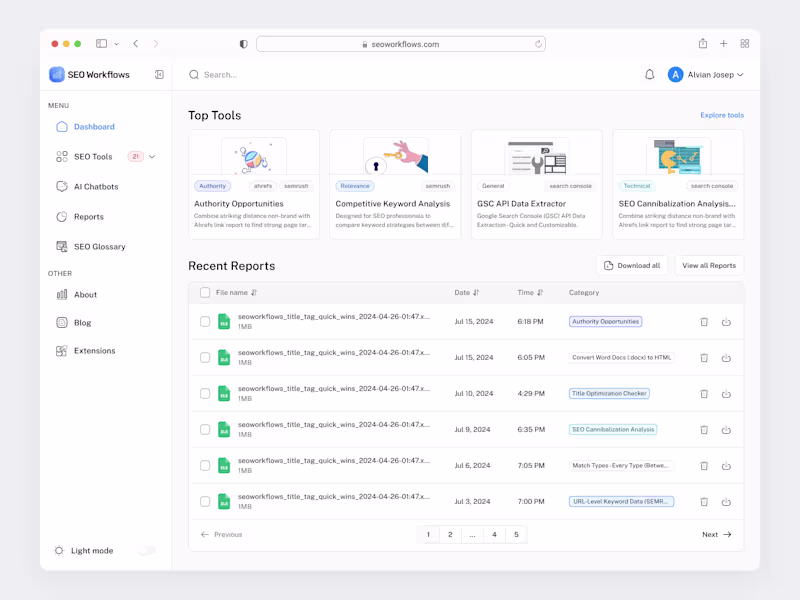Screen dimensions: 800x600
Task: Open SEO Tools in the menu
Action: (x=85, y=157)
